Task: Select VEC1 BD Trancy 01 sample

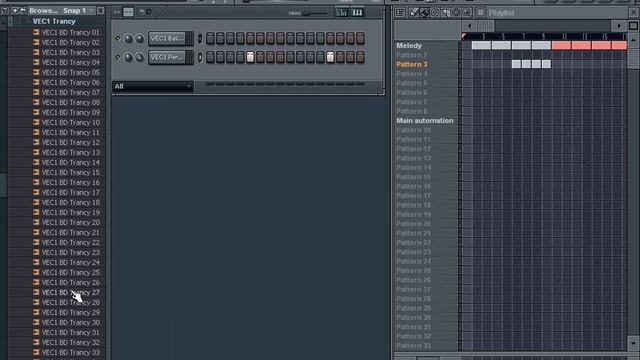Action: pyautogui.click(x=71, y=32)
